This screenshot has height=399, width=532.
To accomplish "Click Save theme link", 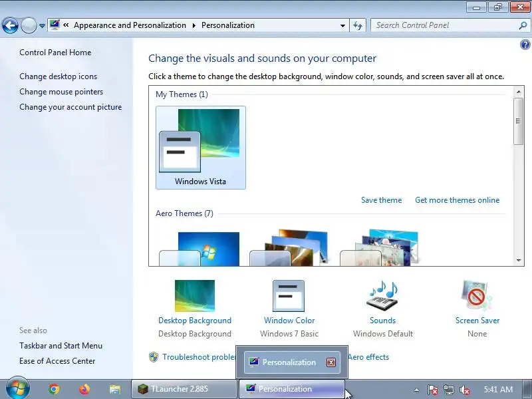I will pyautogui.click(x=381, y=200).
